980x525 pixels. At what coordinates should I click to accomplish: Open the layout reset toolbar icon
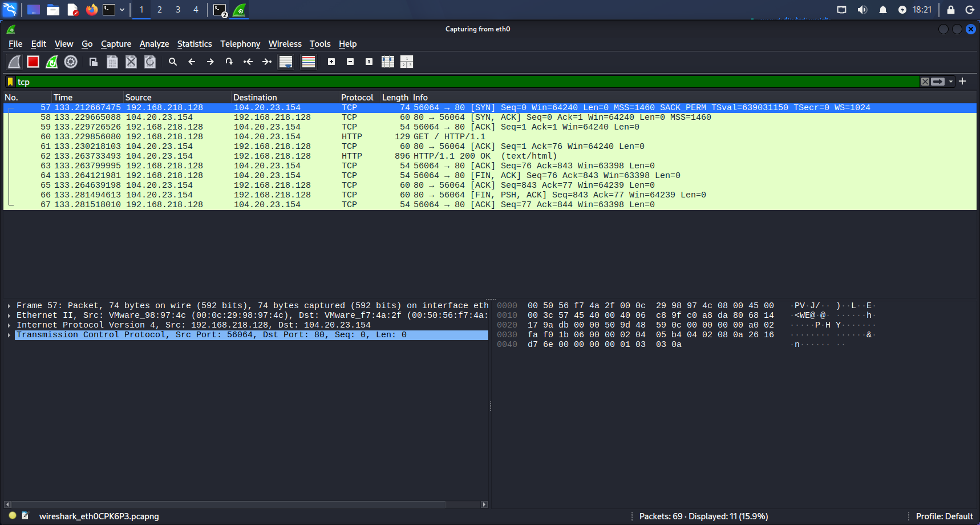tap(407, 62)
